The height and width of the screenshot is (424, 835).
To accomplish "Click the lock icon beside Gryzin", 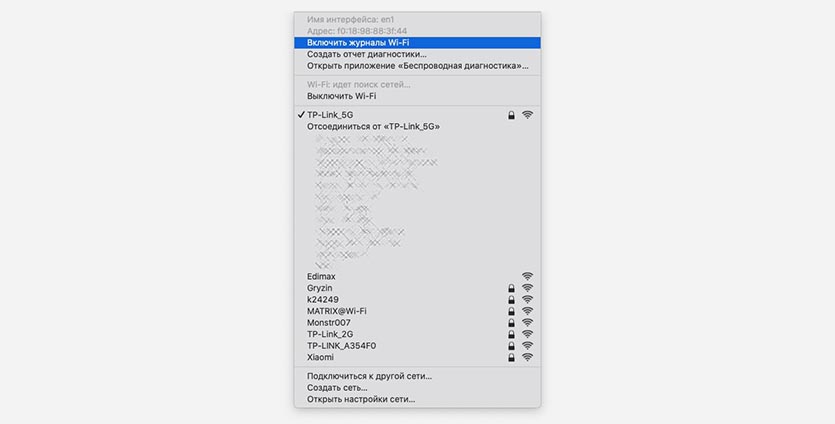I will coord(511,288).
